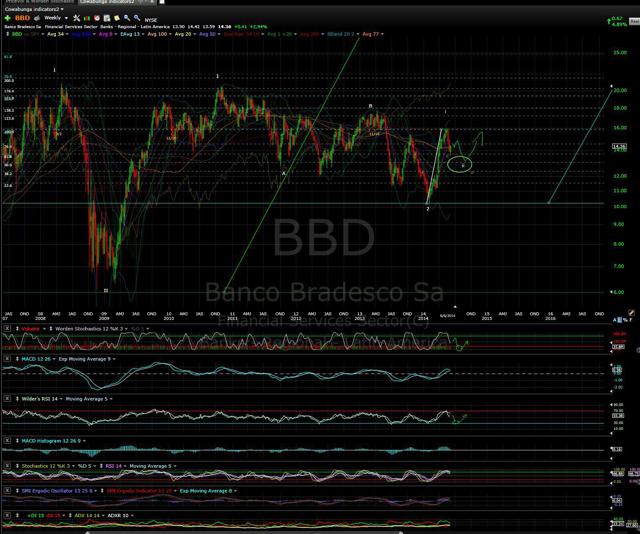This screenshot has height=534, width=640.
Task: Open the Weekly timeframe dropdown
Action: [x=55, y=18]
